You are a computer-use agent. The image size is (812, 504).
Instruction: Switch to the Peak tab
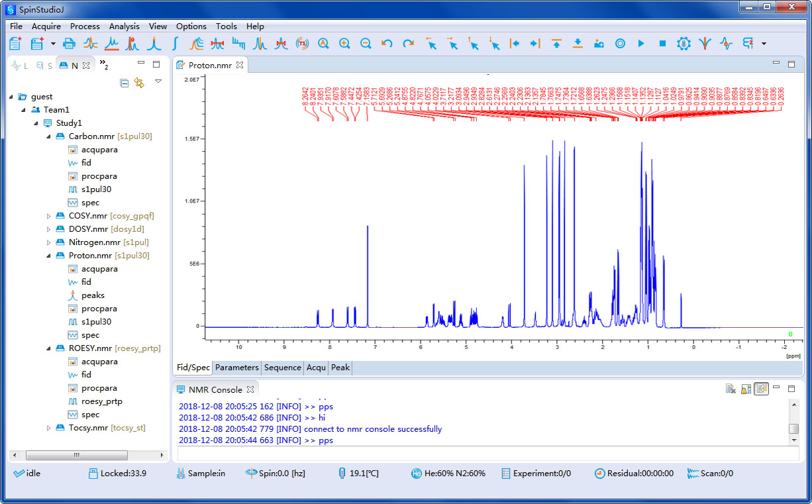tap(340, 368)
